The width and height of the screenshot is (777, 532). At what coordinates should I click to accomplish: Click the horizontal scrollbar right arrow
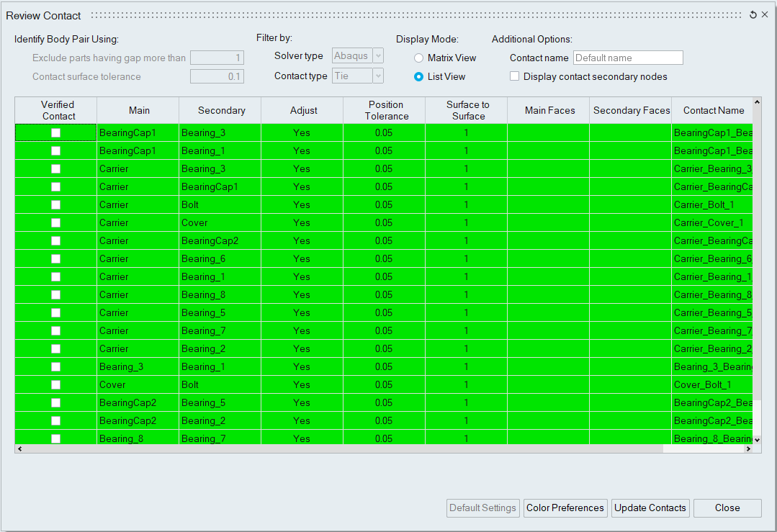point(748,448)
